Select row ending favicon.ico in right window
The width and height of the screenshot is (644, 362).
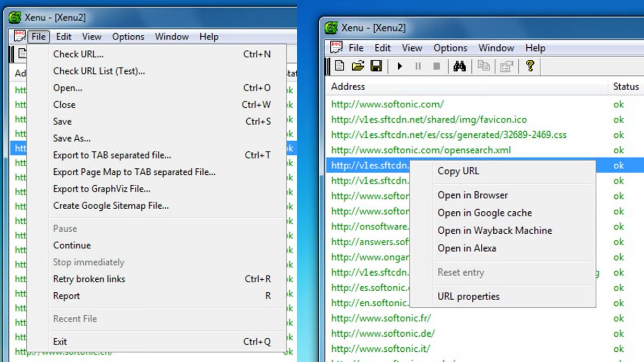pyautogui.click(x=485, y=120)
